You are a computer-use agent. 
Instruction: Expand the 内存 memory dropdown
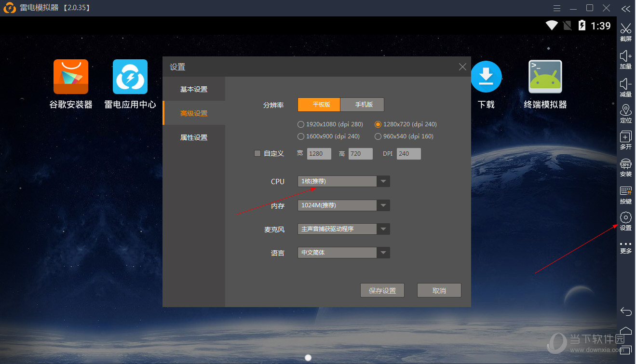pyautogui.click(x=383, y=205)
